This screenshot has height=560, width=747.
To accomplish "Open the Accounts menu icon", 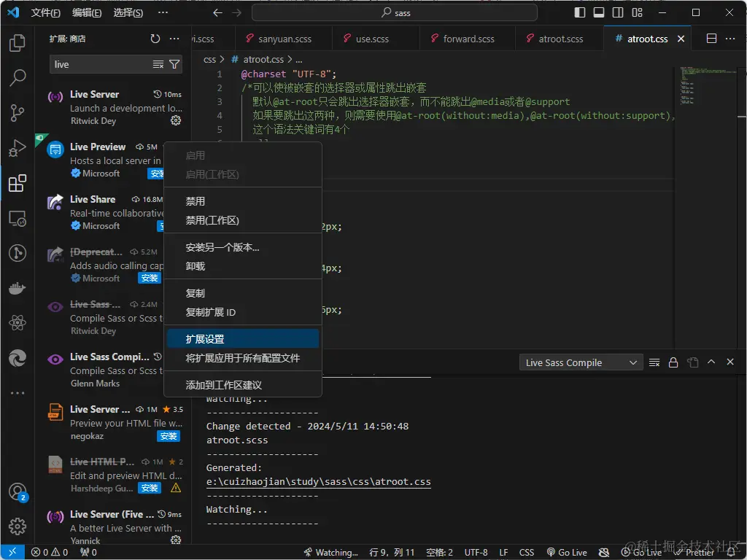I will pos(18,491).
